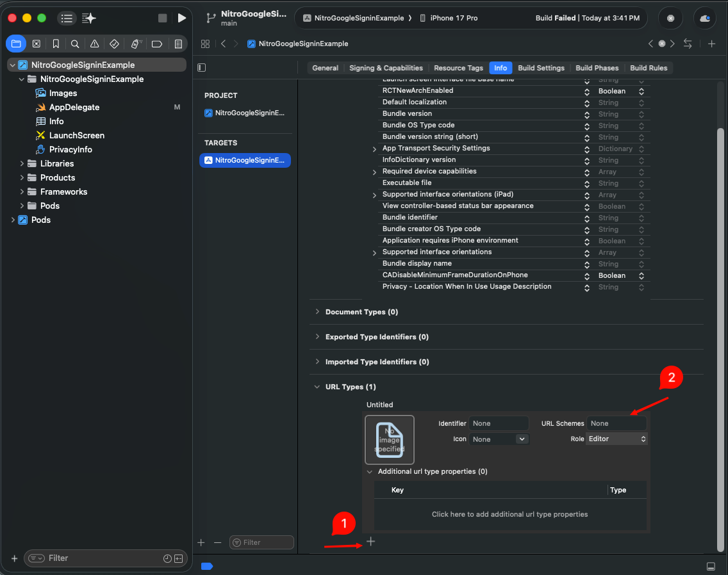728x575 pixels.
Task: Add a new URL type with plus
Action: (x=370, y=541)
